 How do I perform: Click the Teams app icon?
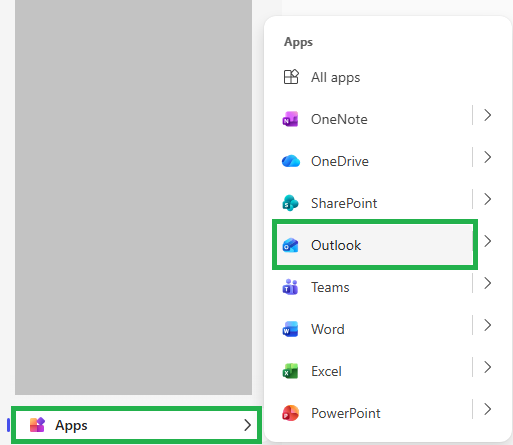pyautogui.click(x=290, y=287)
